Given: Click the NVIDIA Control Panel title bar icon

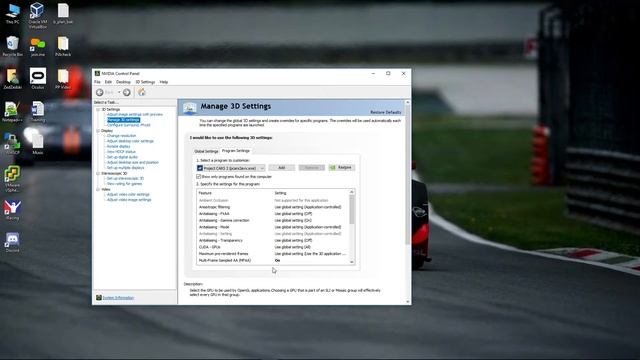Looking at the screenshot, I should [x=97, y=73].
